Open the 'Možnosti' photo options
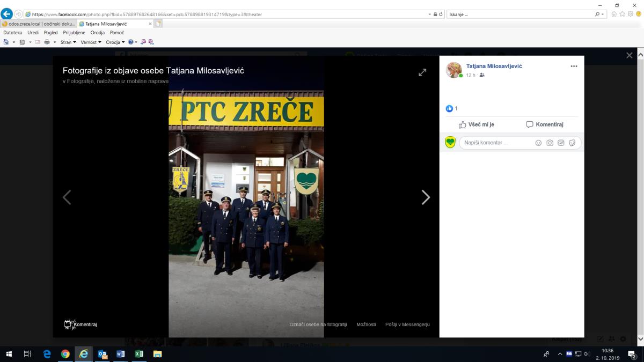The height and width of the screenshot is (362, 644). pos(366,324)
